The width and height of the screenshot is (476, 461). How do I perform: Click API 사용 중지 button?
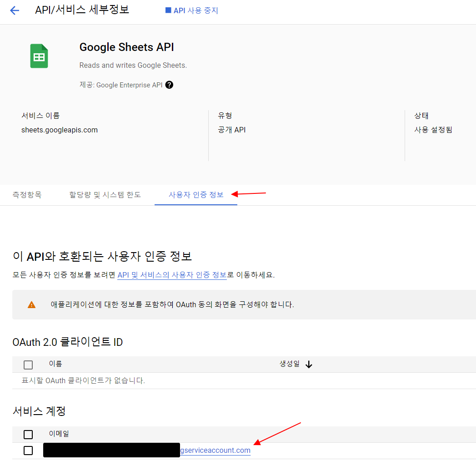tap(191, 10)
